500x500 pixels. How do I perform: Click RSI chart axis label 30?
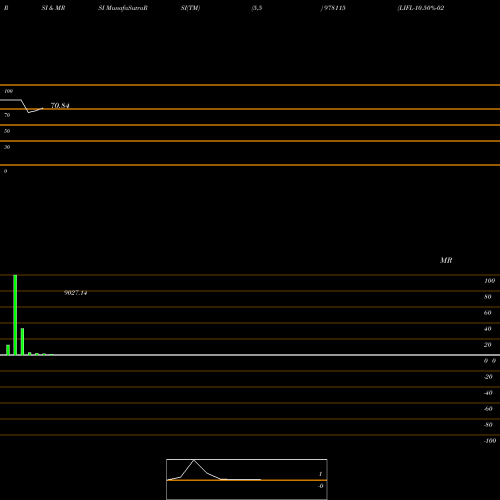(x=7, y=147)
